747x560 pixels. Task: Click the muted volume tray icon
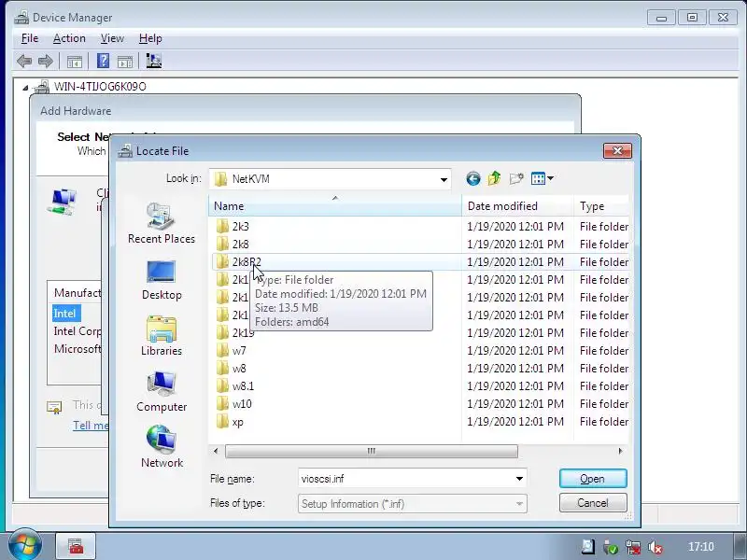coord(655,547)
